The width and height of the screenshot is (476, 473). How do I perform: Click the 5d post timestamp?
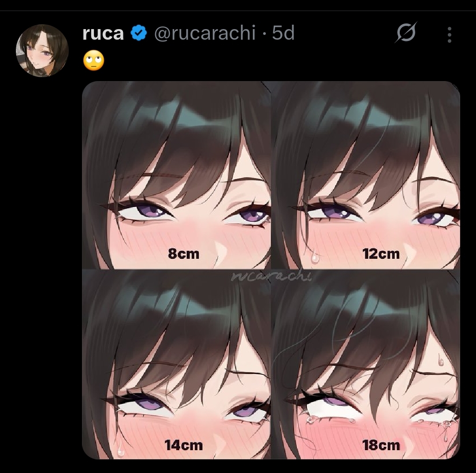coord(283,33)
